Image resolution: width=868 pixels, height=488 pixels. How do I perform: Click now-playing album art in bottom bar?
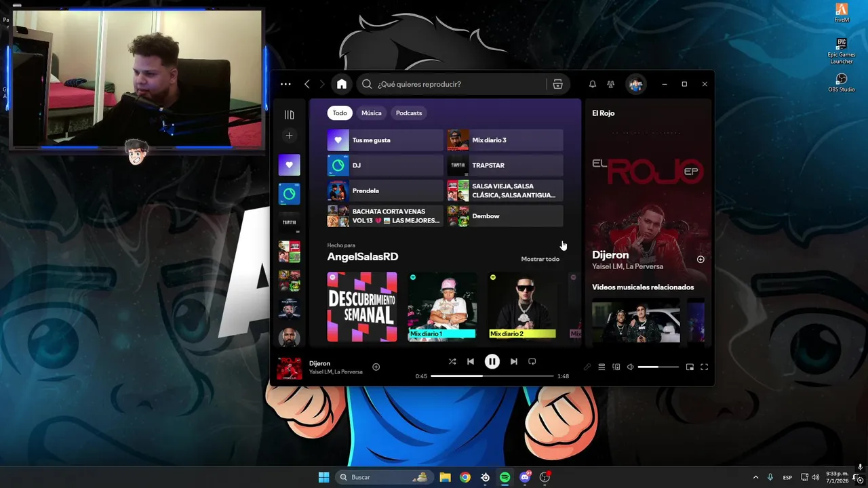(289, 369)
